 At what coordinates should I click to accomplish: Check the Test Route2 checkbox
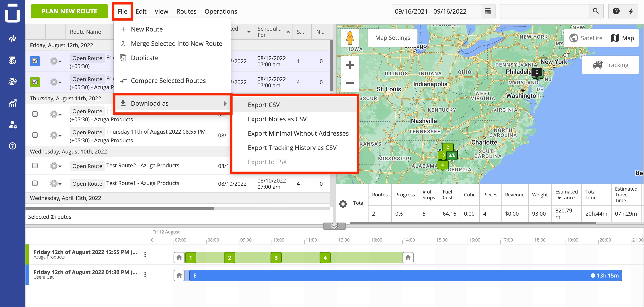(35, 166)
